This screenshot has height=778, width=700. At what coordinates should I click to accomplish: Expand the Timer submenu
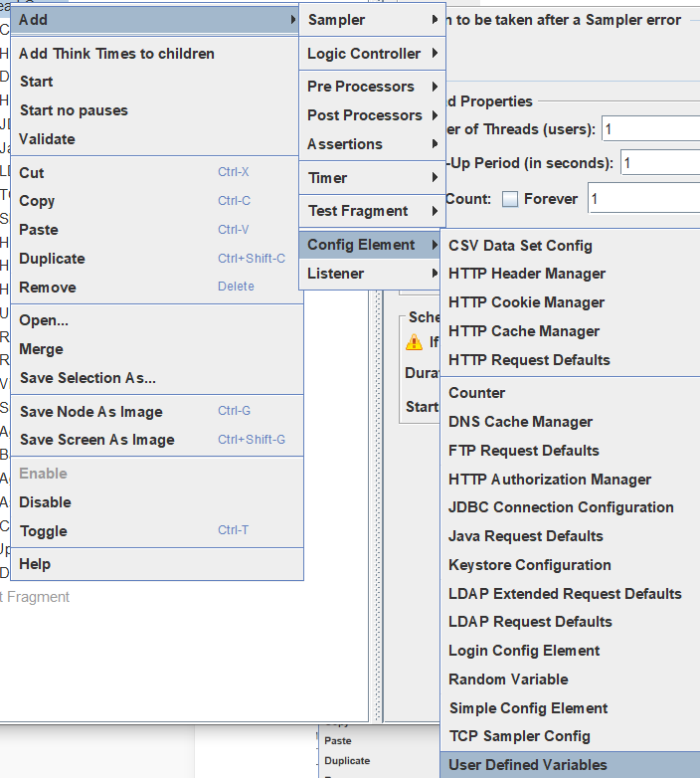coord(372,178)
